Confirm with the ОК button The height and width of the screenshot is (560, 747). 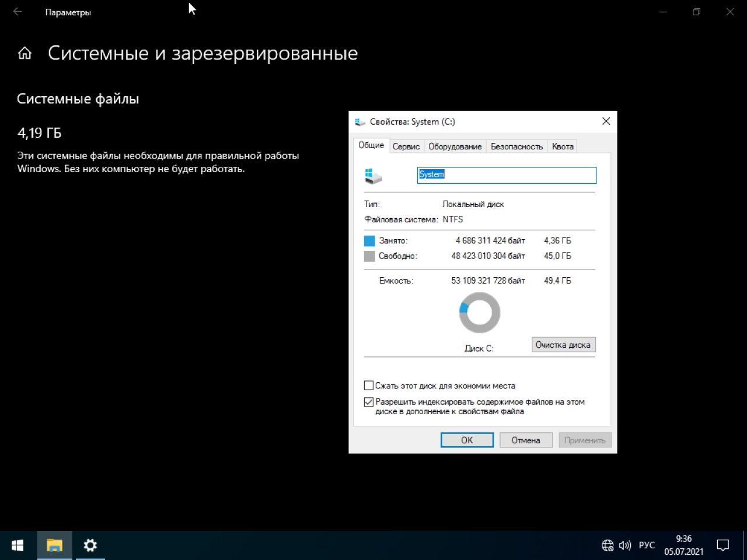click(467, 440)
